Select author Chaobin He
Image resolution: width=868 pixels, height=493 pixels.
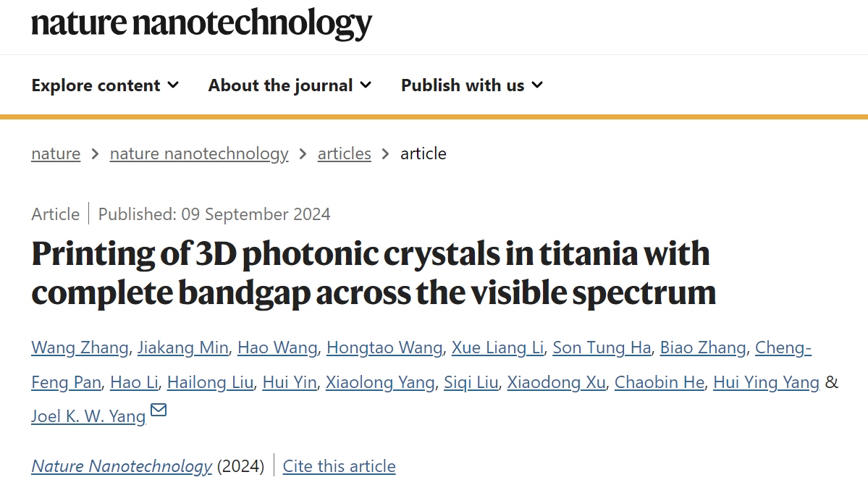(660, 382)
